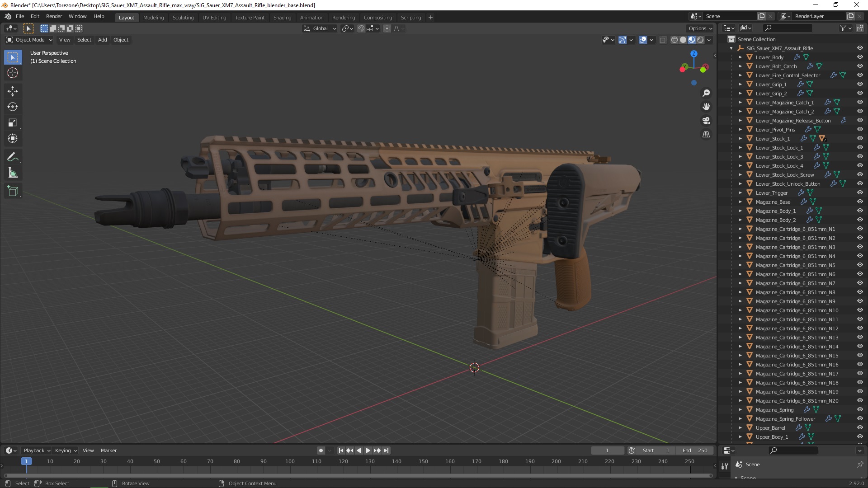Activate the Scale tool

(13, 123)
